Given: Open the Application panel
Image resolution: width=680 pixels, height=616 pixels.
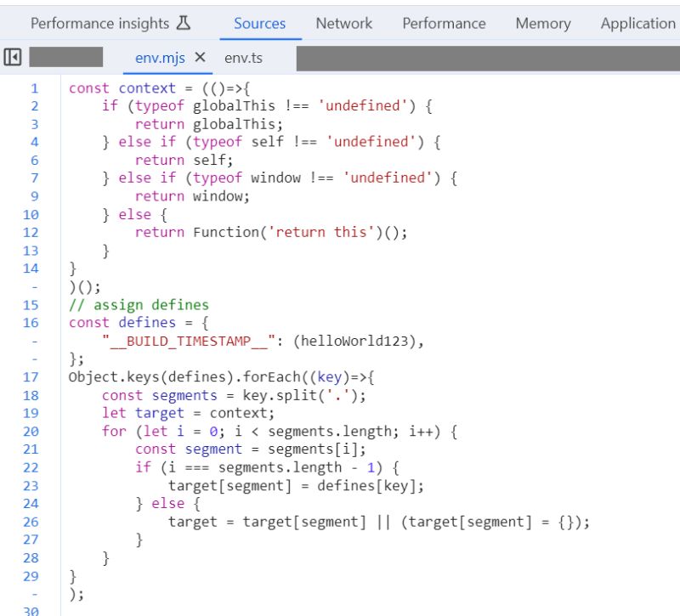Looking at the screenshot, I should [637, 23].
